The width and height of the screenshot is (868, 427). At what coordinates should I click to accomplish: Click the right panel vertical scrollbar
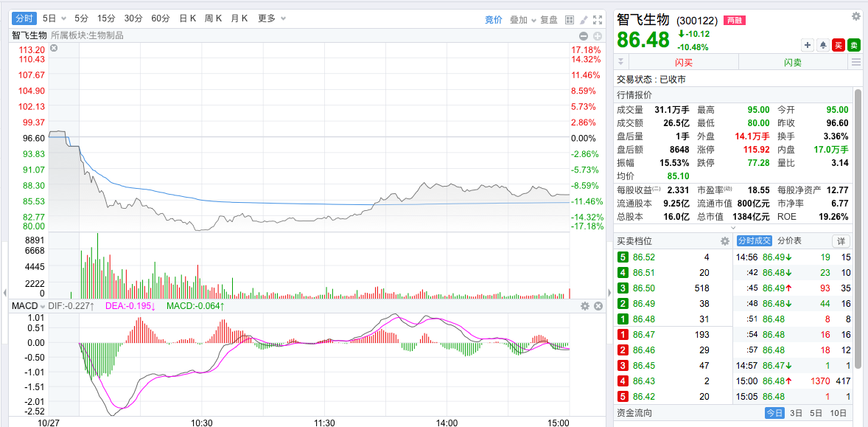pyautogui.click(x=858, y=227)
